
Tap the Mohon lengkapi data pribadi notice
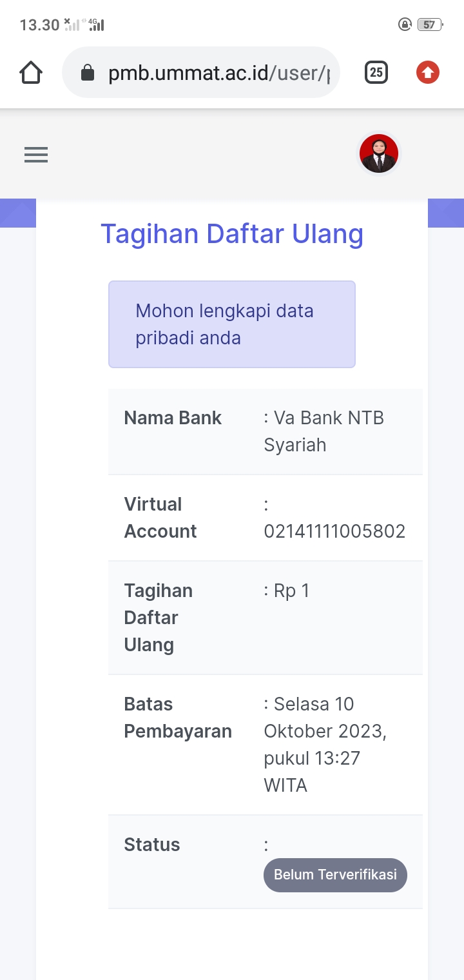click(224, 324)
